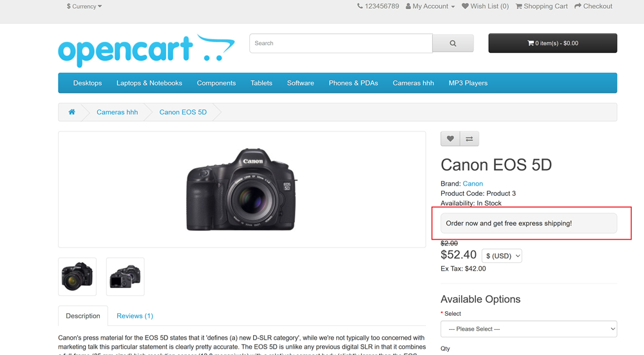The height and width of the screenshot is (355, 644).
Task: Open Laptops & Notebooks menu
Action: point(149,83)
